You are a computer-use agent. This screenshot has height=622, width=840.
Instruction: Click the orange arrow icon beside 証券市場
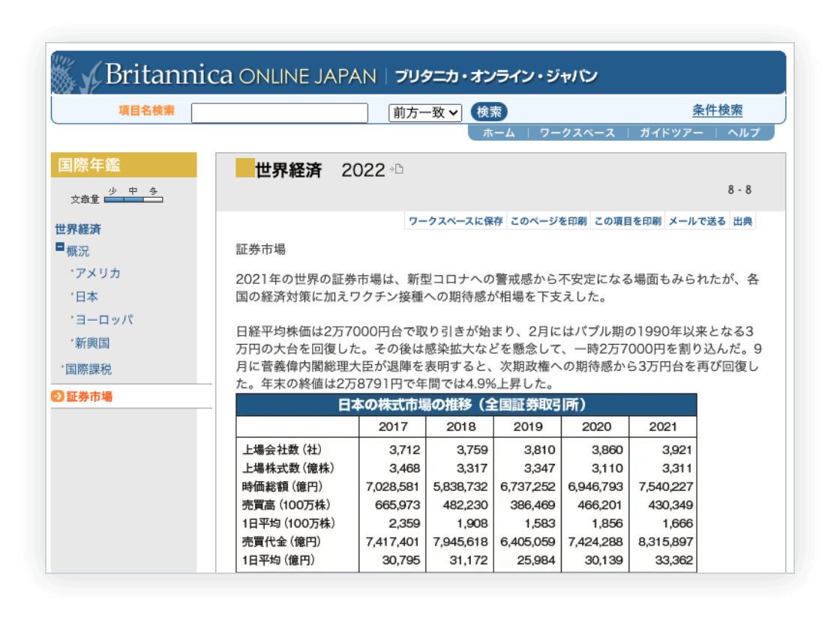point(58,396)
